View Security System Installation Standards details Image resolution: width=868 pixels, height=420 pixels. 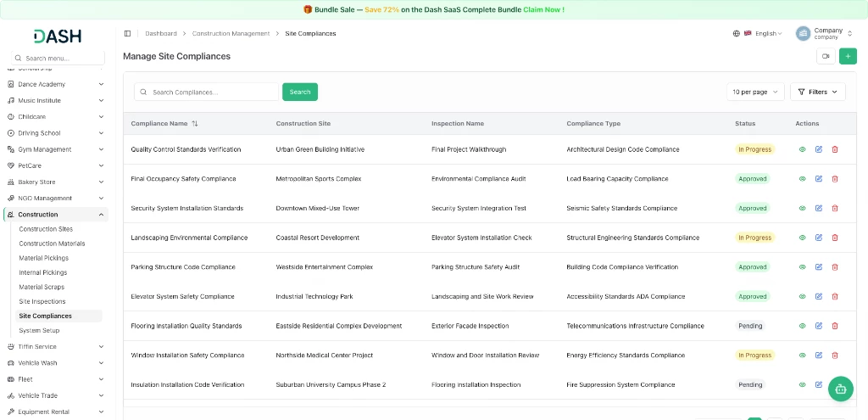click(802, 209)
